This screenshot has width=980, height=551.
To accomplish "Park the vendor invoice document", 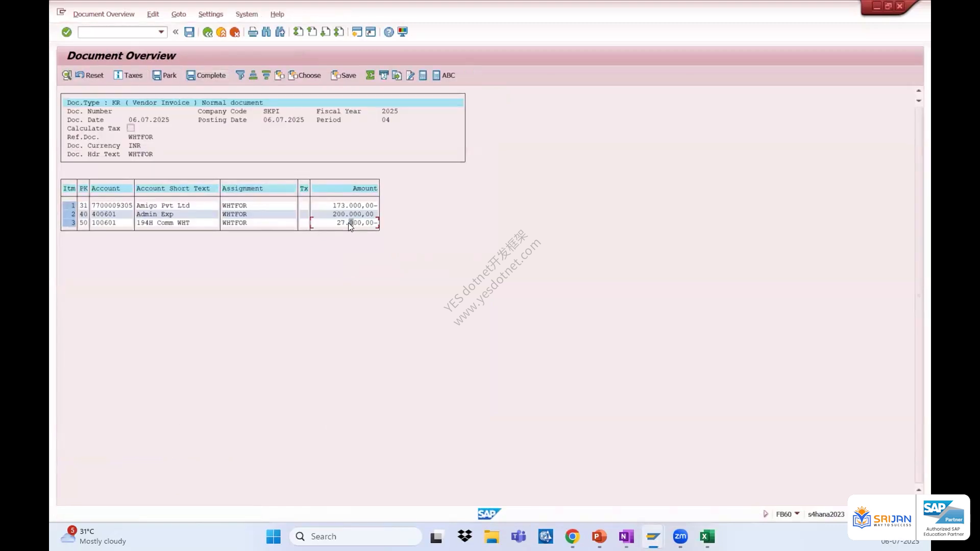I will [x=164, y=75].
